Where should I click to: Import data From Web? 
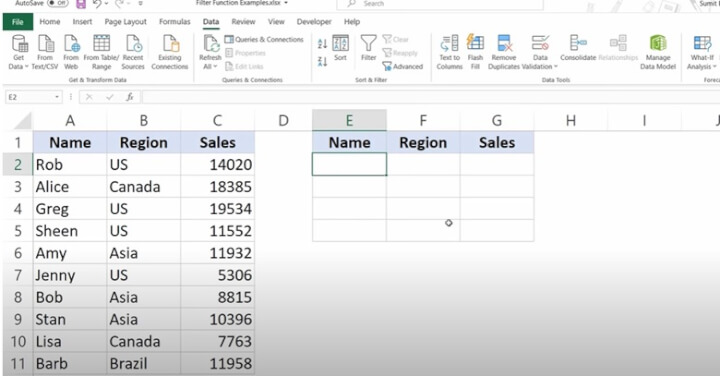[x=71, y=52]
